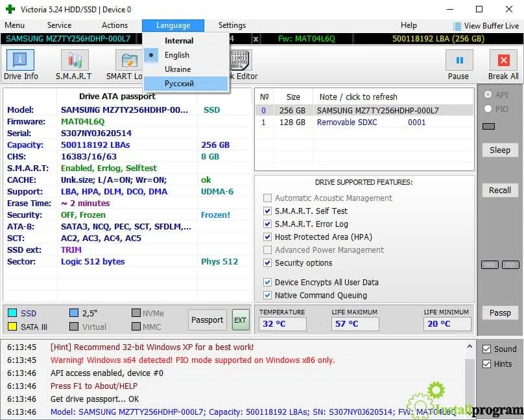Click the x mark in black header bar
The width and height of the screenshot is (524, 420).
(x=256, y=39)
